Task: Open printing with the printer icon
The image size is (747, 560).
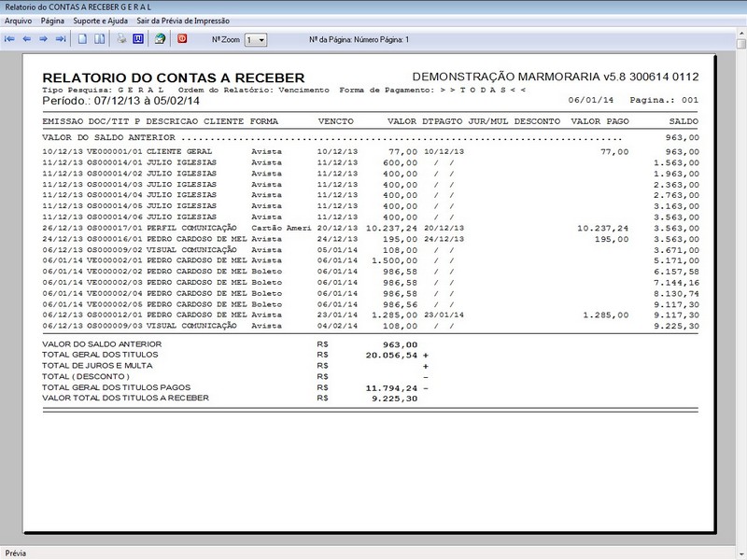Action: 120,38
